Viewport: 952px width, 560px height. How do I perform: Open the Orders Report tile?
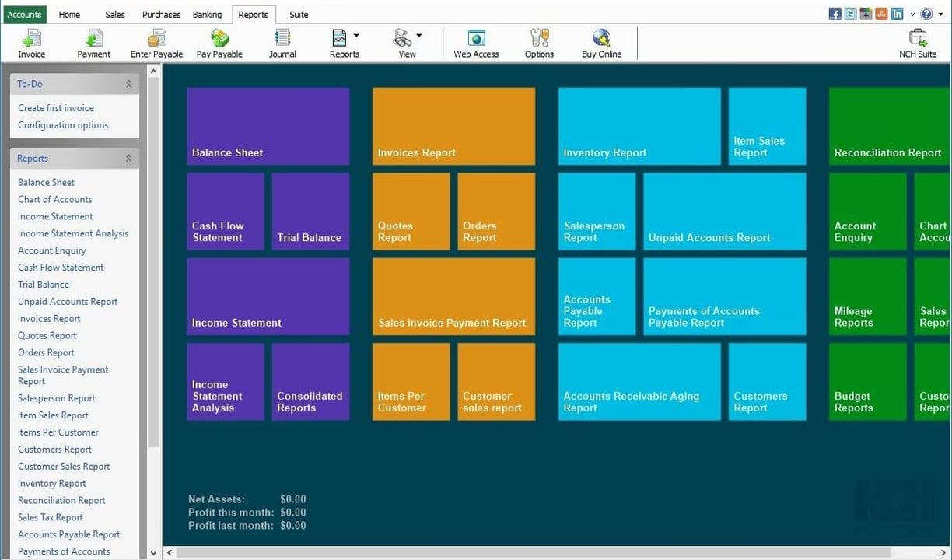pos(496,212)
